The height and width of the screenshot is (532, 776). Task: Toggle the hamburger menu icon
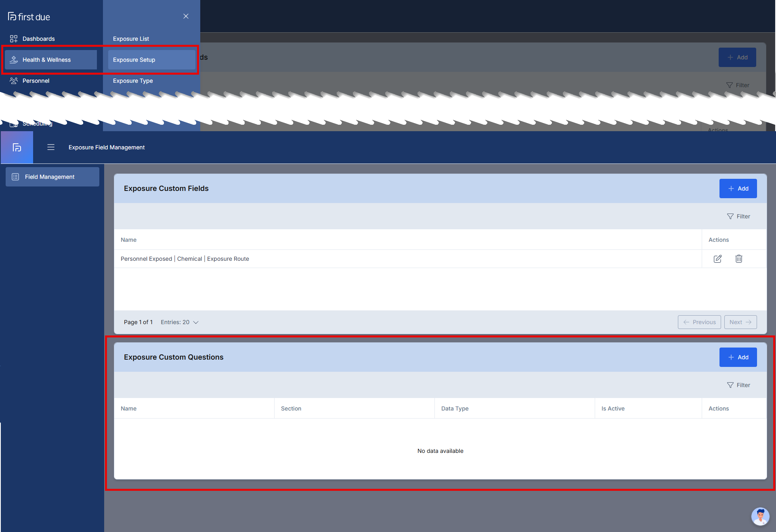[x=51, y=147]
